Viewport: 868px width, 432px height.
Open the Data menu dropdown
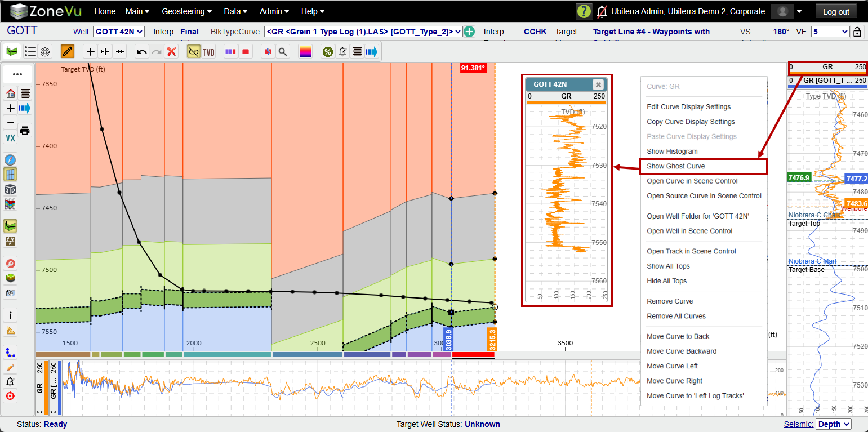235,11
